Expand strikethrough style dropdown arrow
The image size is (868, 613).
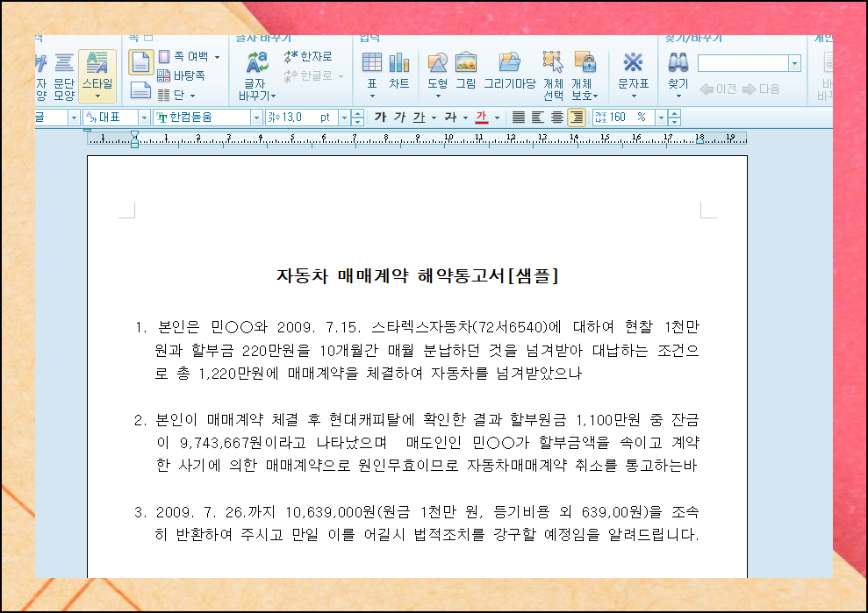[465, 118]
